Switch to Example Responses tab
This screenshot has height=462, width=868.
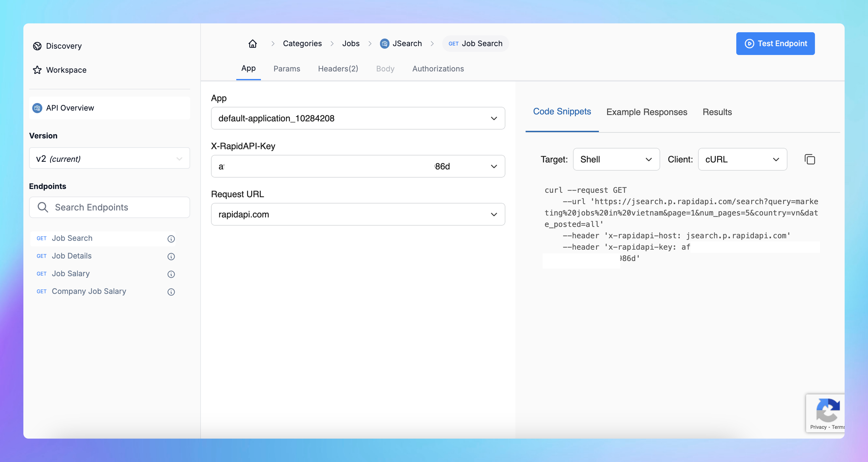[646, 112]
